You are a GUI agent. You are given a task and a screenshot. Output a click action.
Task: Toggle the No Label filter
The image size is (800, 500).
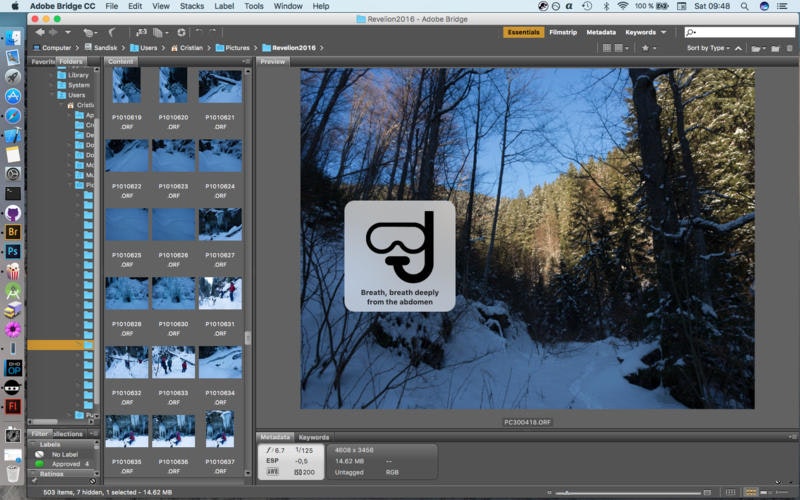(63, 454)
